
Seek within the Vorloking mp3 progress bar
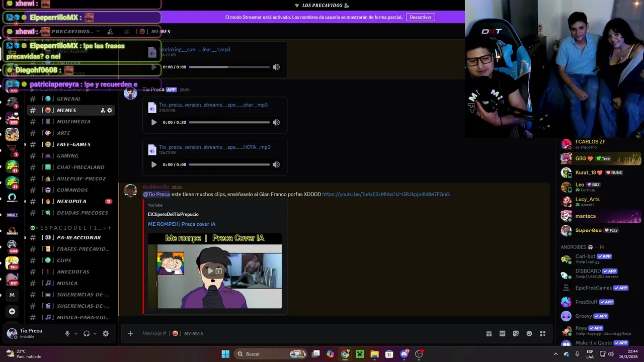[229, 67]
